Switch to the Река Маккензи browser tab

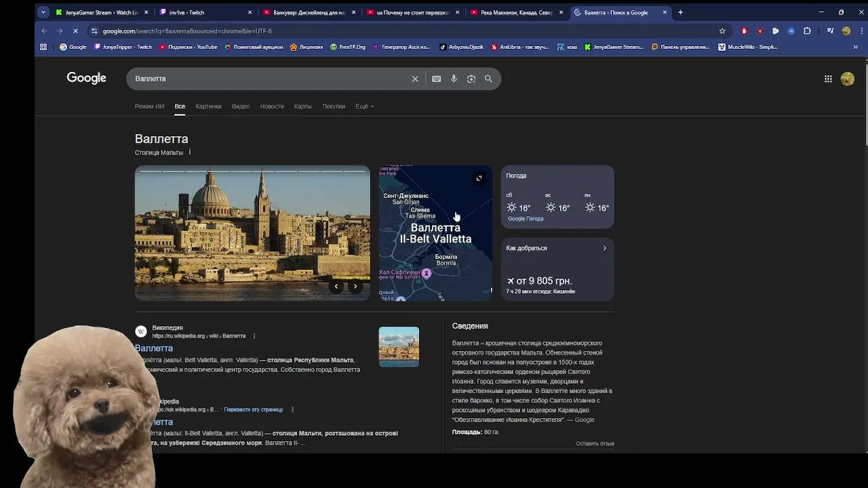[517, 12]
